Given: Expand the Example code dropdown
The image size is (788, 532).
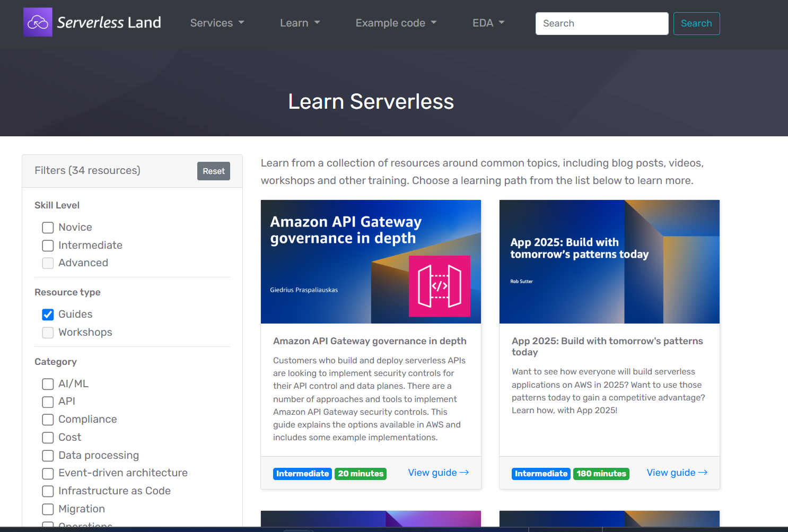Looking at the screenshot, I should [396, 23].
